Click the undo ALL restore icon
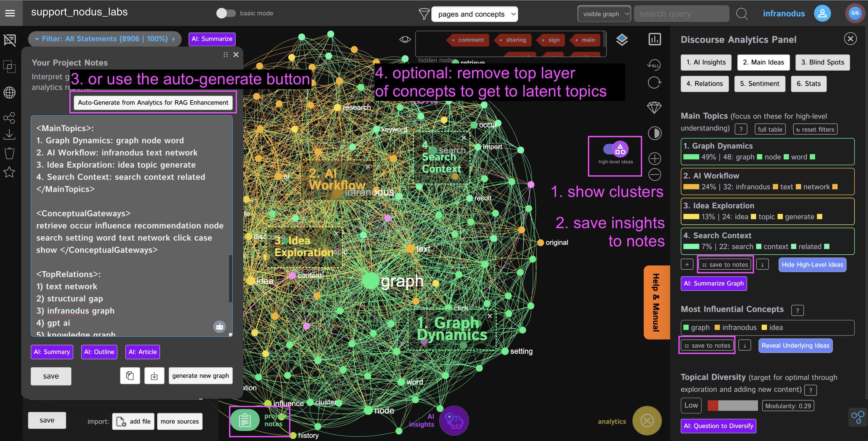The width and height of the screenshot is (868, 441). pyautogui.click(x=654, y=65)
